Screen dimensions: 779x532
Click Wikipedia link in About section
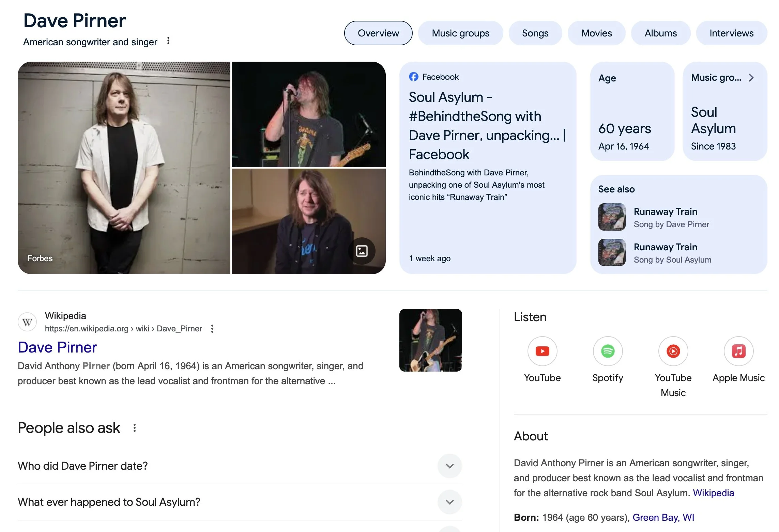(713, 493)
